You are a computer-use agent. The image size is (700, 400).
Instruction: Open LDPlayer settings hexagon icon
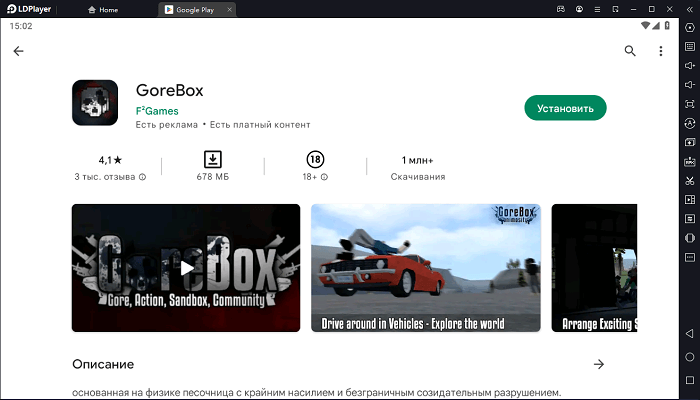pyautogui.click(x=690, y=28)
